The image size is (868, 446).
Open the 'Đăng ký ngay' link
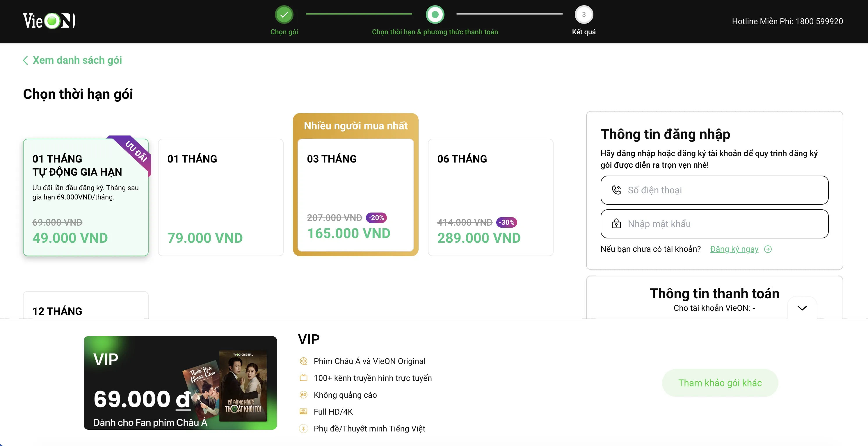click(x=734, y=249)
